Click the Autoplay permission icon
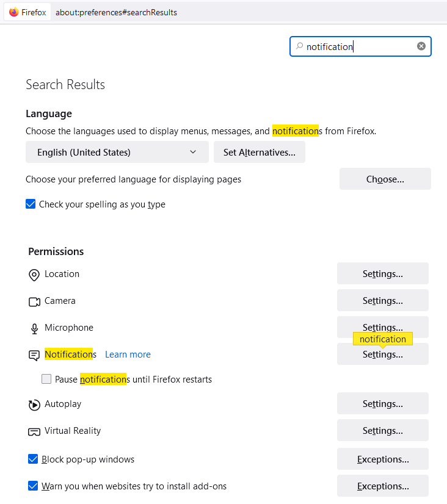This screenshot has width=447, height=504. tap(34, 405)
